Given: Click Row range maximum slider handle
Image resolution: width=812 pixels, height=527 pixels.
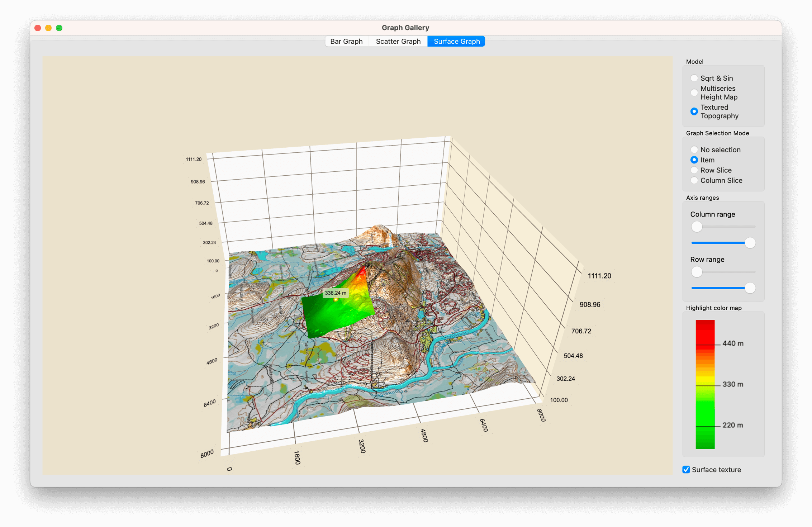Looking at the screenshot, I should click(x=750, y=288).
